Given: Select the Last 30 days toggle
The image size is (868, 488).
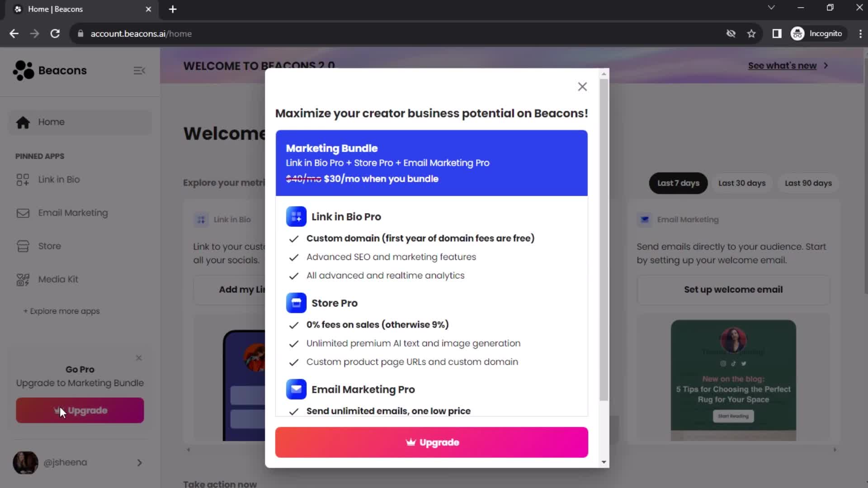Looking at the screenshot, I should pos(741,183).
